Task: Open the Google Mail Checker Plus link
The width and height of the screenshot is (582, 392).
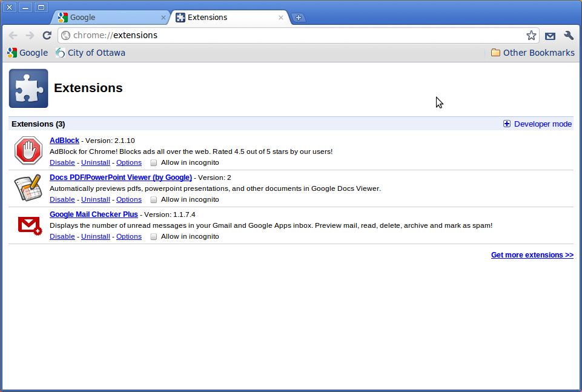Action: pyautogui.click(x=93, y=214)
